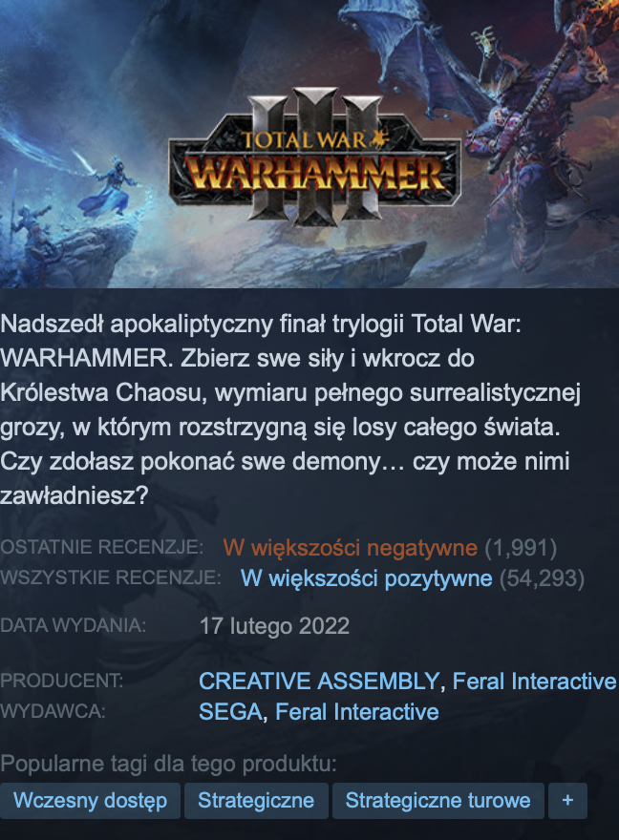Screen dimensions: 619x840
Task: Click the release date 17 lutego 2022
Action: pos(274,626)
